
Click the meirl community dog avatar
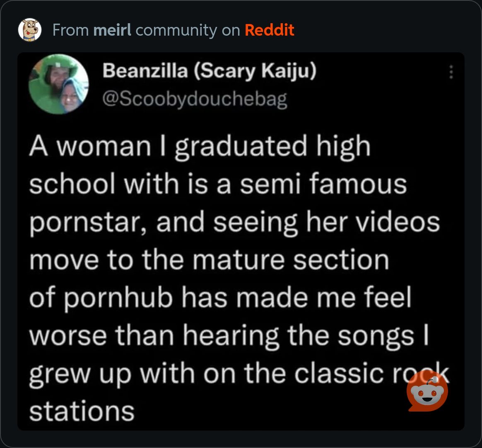point(30,30)
